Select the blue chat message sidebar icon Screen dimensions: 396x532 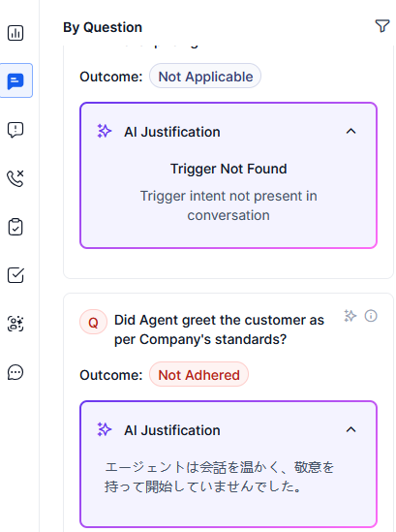[15, 80]
